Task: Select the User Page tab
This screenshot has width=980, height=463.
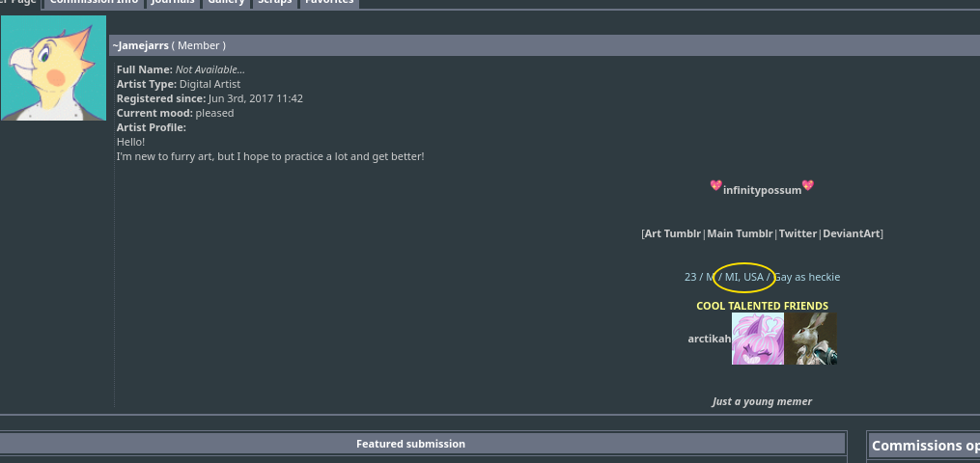Action: [19, 3]
